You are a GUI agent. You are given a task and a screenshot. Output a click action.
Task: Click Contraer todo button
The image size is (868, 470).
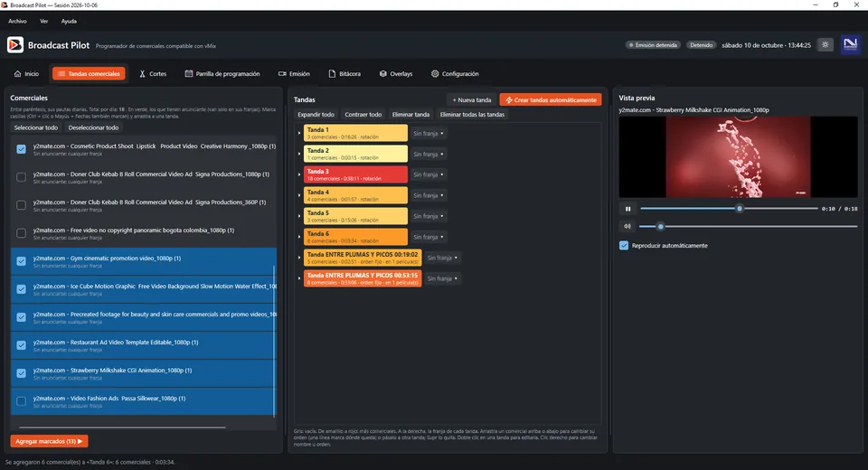pyautogui.click(x=363, y=114)
